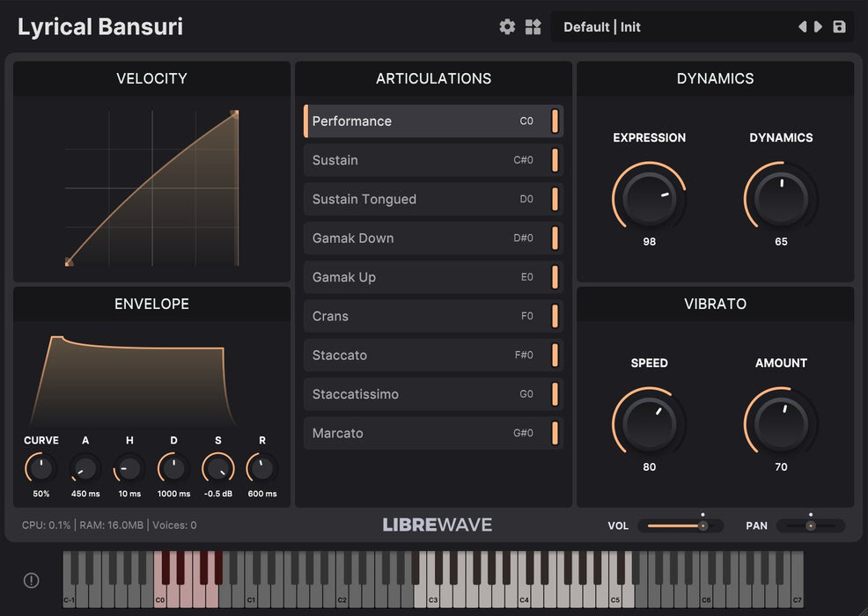The image size is (868, 616).
Task: Click the warning info icon beside keyboard
Action: 31,580
